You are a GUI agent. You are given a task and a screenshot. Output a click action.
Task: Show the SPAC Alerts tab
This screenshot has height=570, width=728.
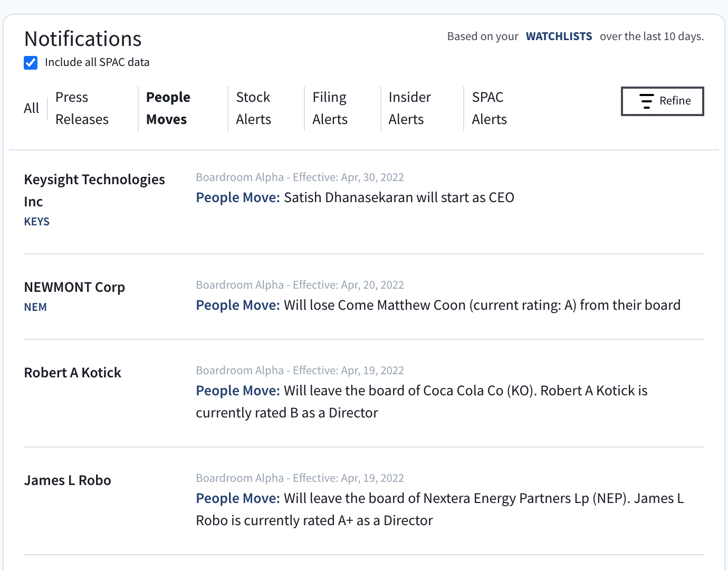click(489, 108)
